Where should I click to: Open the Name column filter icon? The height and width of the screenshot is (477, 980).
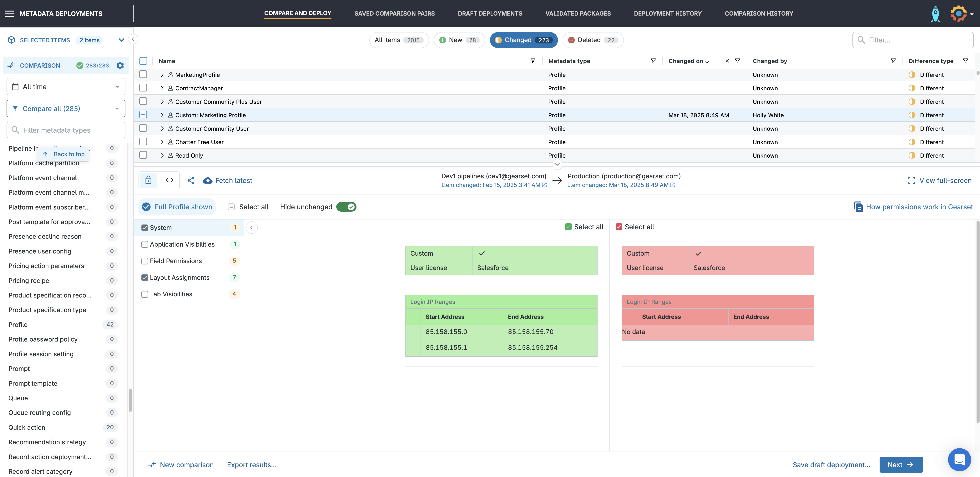pos(533,61)
